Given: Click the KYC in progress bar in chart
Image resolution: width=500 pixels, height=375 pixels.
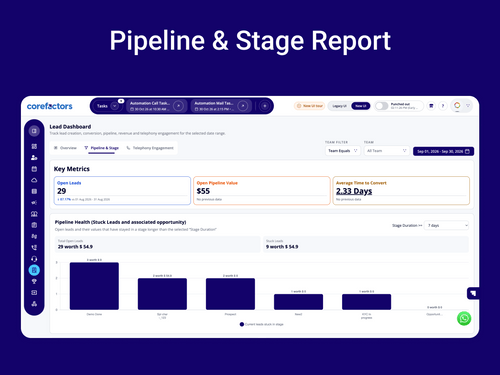Looking at the screenshot, I should click(366, 302).
